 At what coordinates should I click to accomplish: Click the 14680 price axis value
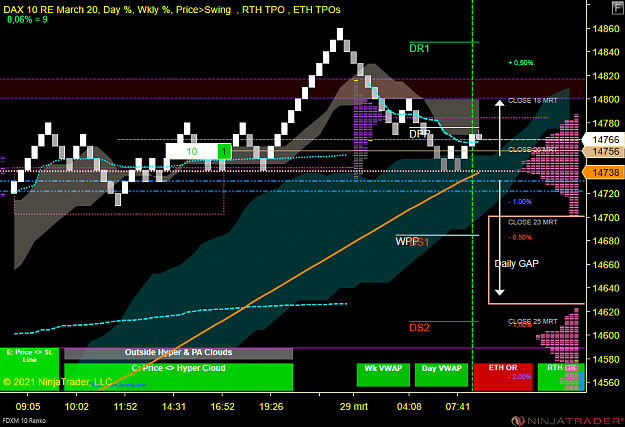pos(606,241)
